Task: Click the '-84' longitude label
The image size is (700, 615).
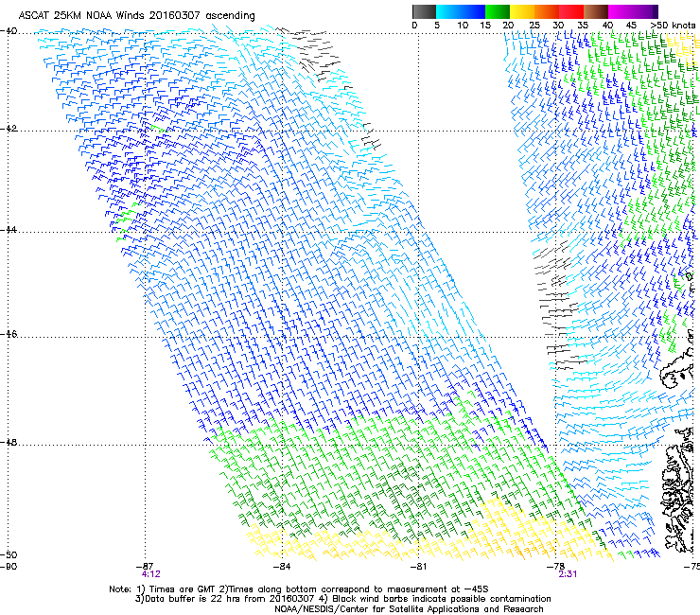Action: (282, 567)
